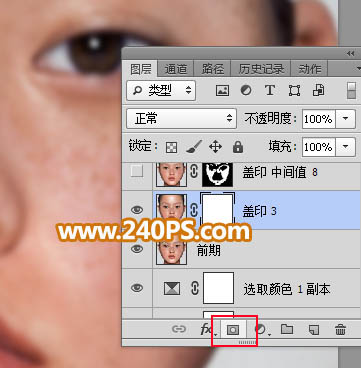Toggle mask link on 盖印 3 layer
The height and width of the screenshot is (368, 361).
pos(194,211)
